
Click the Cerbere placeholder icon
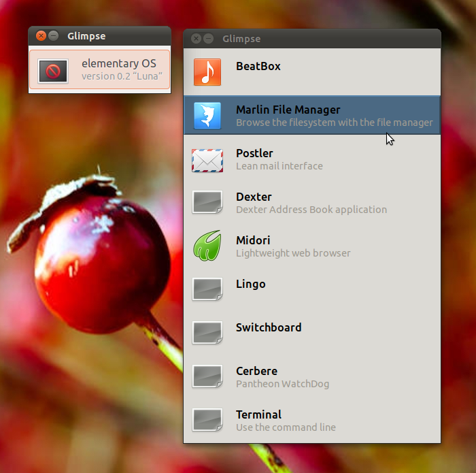pos(207,376)
